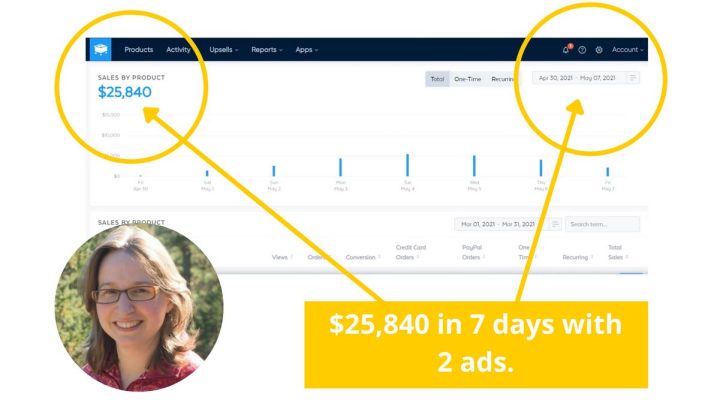This screenshot has width=723, height=400.
Task: Expand the Reports dropdown menu
Action: [x=267, y=49]
